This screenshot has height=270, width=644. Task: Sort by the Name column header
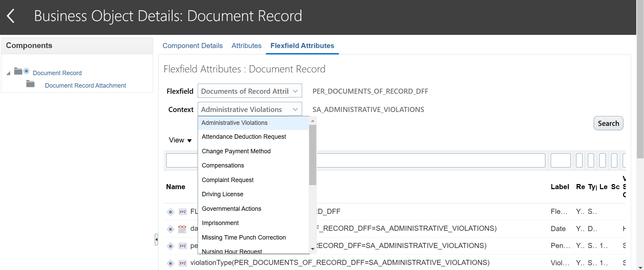(176, 187)
